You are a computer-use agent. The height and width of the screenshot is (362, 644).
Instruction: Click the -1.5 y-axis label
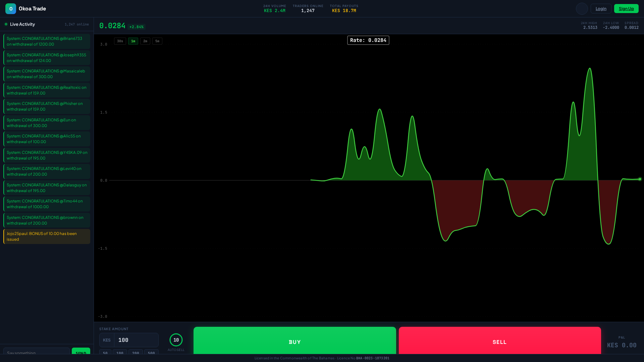pyautogui.click(x=103, y=249)
